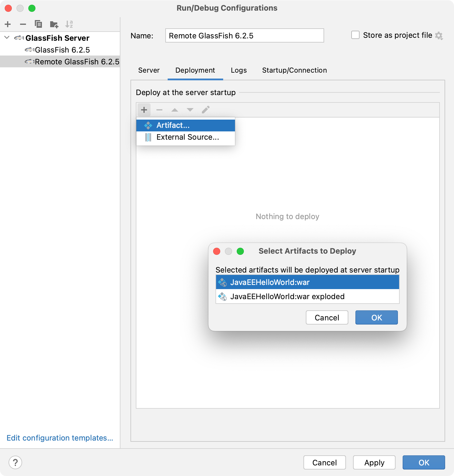Click the Artifact diamond icon
The image size is (454, 476).
[x=148, y=125]
